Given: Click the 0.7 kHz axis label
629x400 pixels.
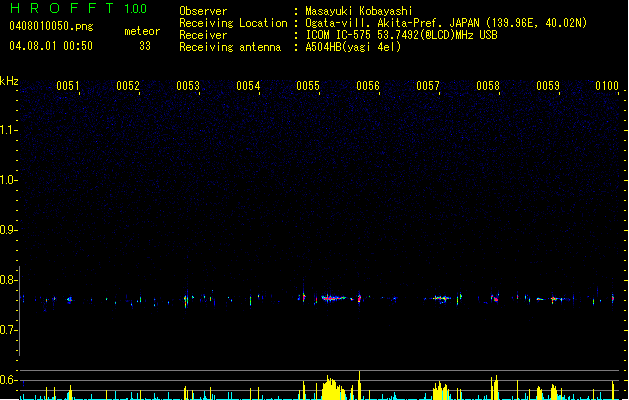Looking at the screenshot, I should coord(8,330).
